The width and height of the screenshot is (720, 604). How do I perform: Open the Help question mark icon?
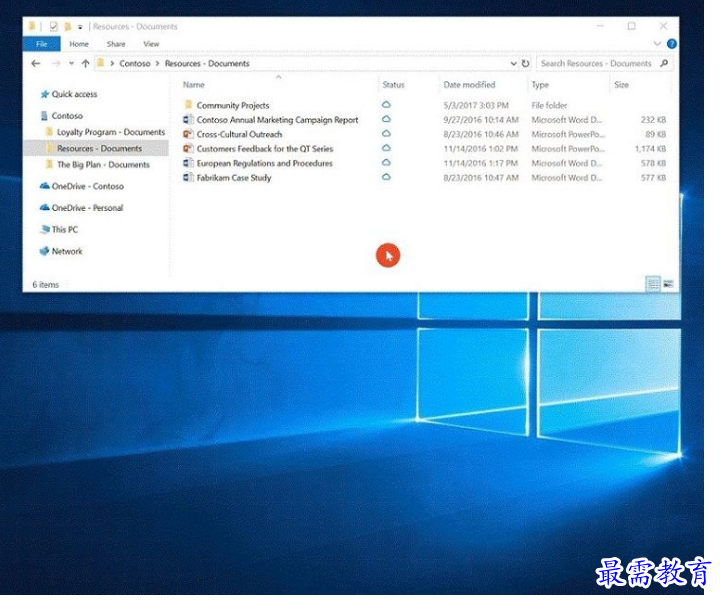[x=671, y=44]
